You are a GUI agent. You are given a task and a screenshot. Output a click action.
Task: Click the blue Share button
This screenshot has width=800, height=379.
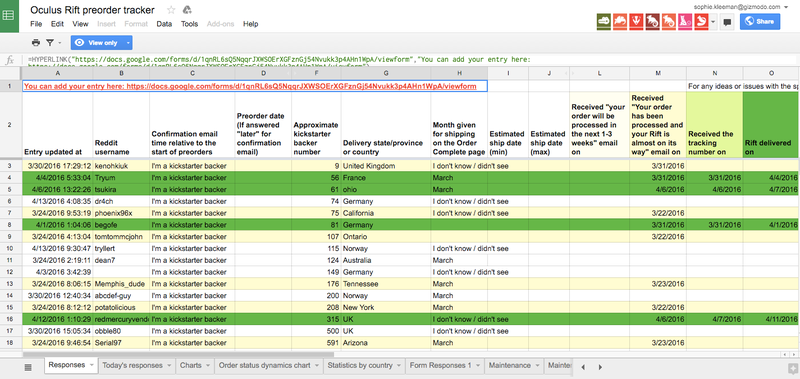[760, 21]
